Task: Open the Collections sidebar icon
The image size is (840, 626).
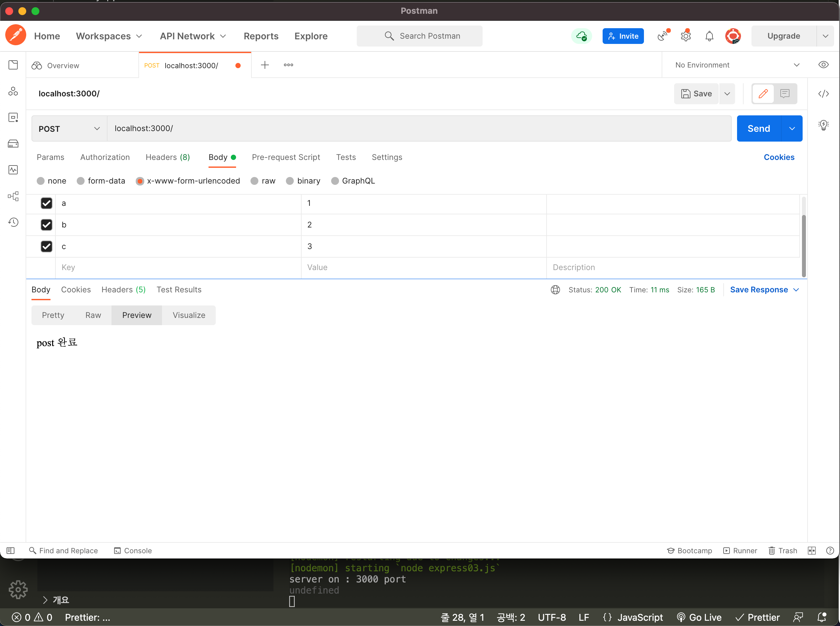Action: coord(13,65)
